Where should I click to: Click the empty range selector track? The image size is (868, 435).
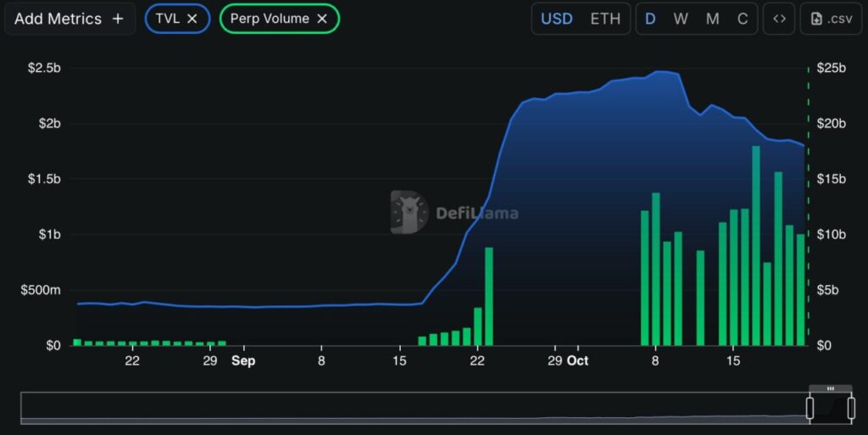pyautogui.click(x=407, y=409)
